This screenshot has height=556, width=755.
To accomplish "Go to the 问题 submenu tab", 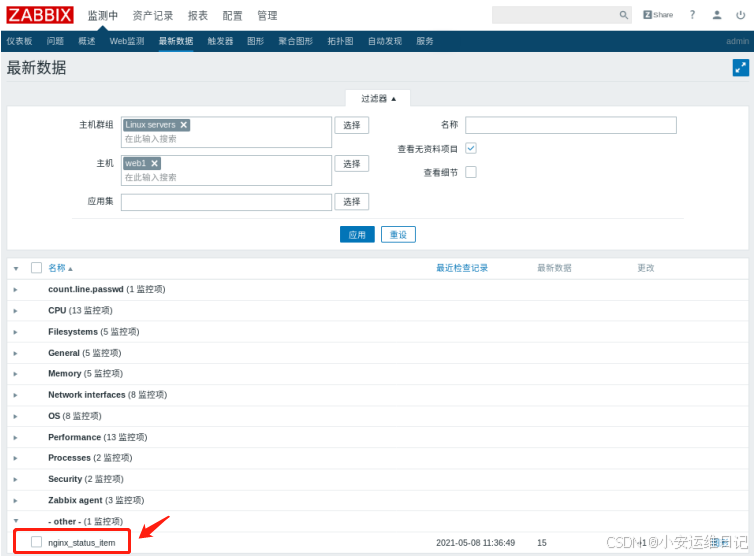I will click(x=55, y=41).
